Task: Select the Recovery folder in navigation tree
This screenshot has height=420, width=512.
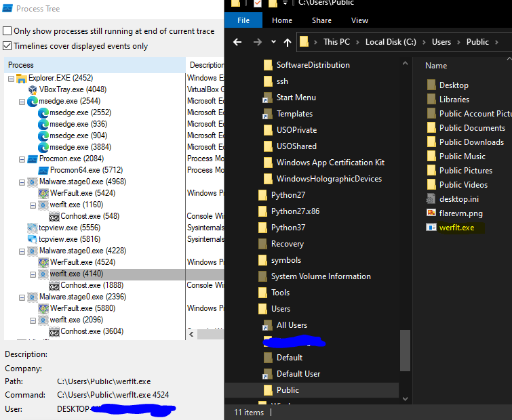Action: (x=287, y=244)
